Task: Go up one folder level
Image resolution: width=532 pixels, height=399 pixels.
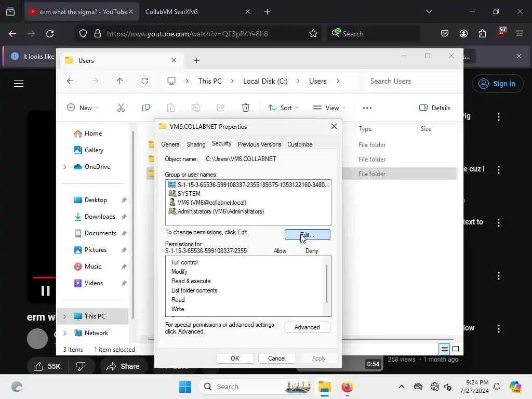Action: point(120,81)
